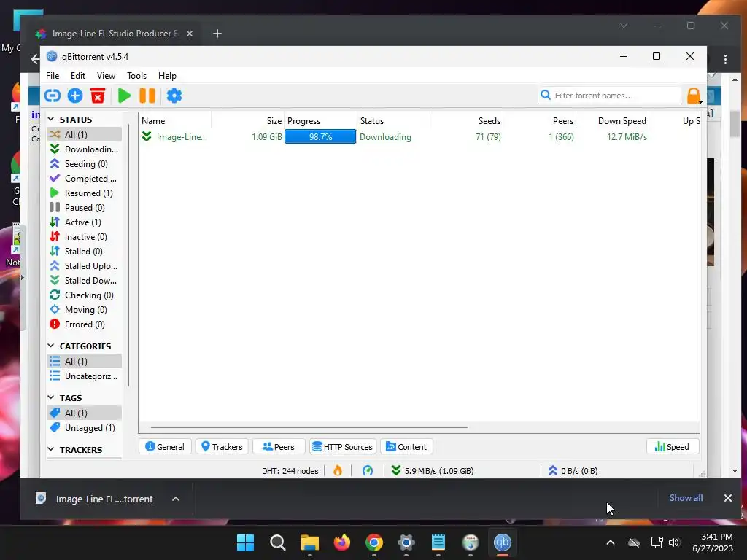The height and width of the screenshot is (560, 747).
Task: Select the Paused (0) status filter
Action: [x=85, y=208]
